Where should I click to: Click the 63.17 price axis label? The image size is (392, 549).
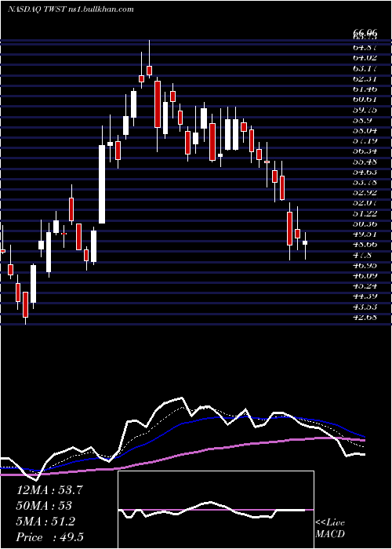365,68
